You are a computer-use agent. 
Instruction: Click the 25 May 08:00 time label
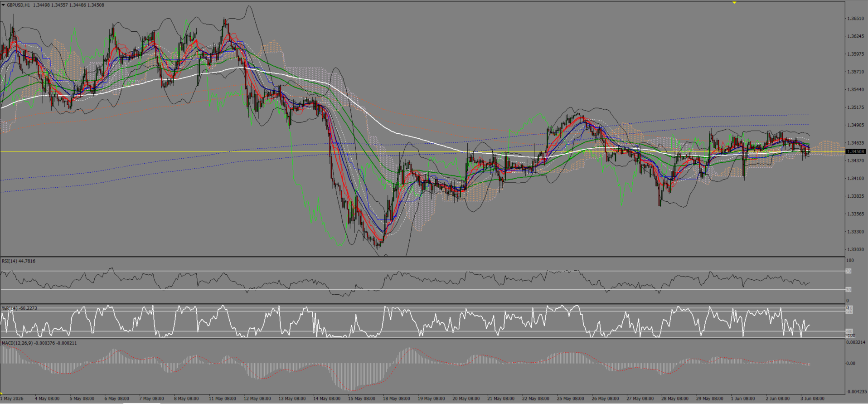[571, 399]
